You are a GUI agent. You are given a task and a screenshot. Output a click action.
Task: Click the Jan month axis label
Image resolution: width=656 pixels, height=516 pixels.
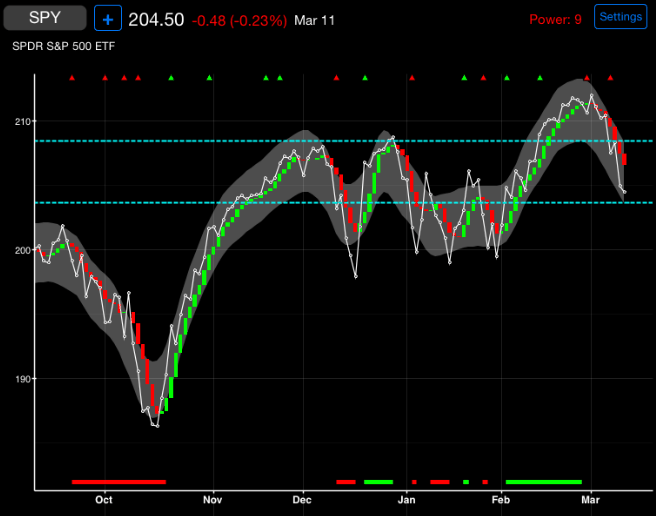click(406, 500)
